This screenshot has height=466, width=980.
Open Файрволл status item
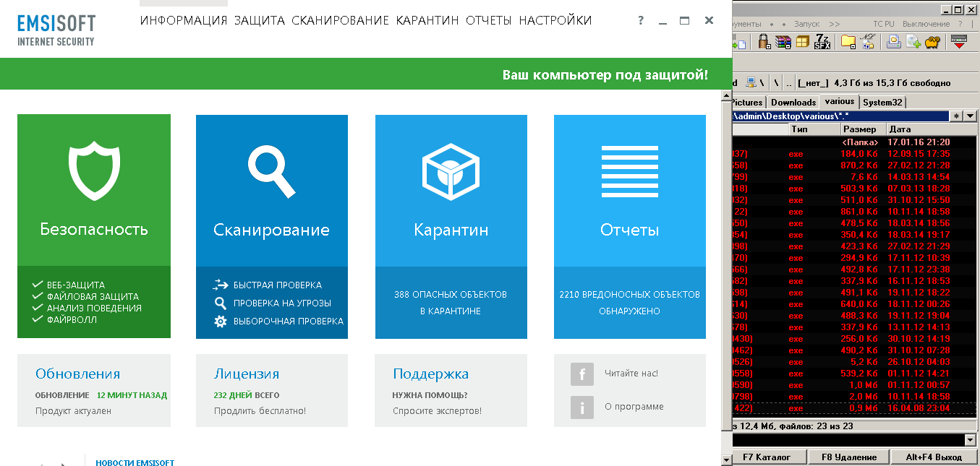click(x=64, y=319)
